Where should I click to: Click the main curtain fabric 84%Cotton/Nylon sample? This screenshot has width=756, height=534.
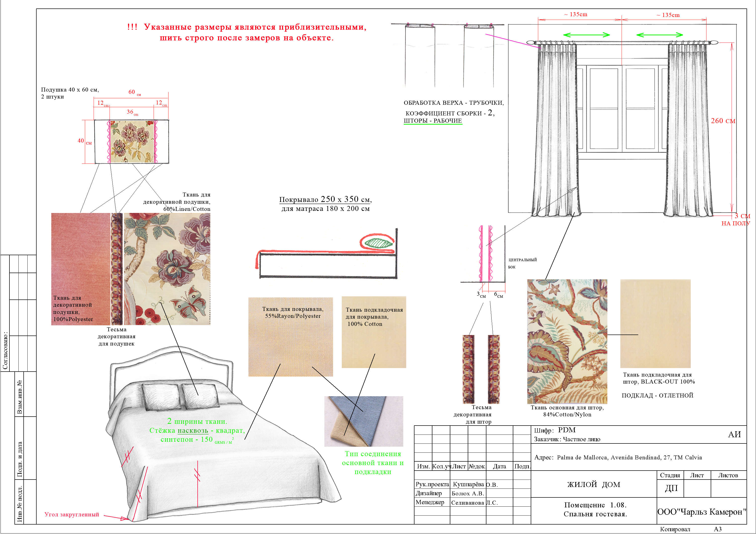point(567,341)
